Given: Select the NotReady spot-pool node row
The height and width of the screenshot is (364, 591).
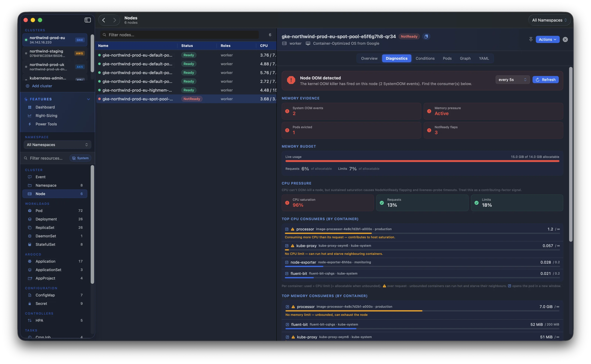Looking at the screenshot, I should click(186, 99).
